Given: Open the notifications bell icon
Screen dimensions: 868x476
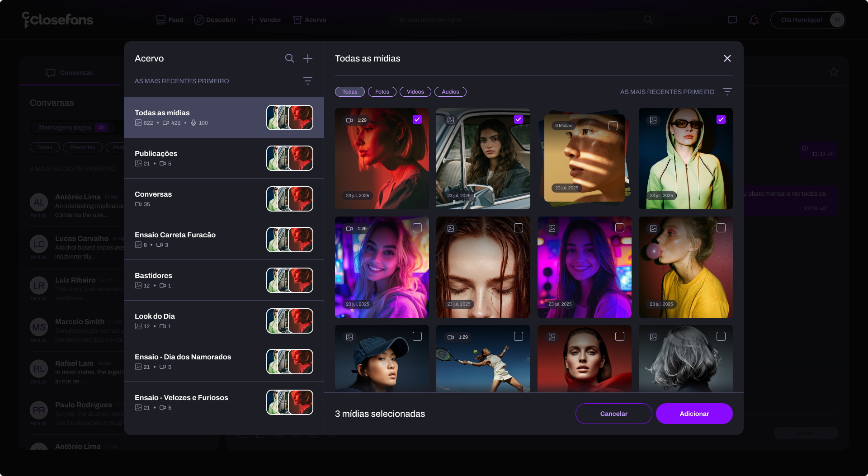Looking at the screenshot, I should 754,20.
